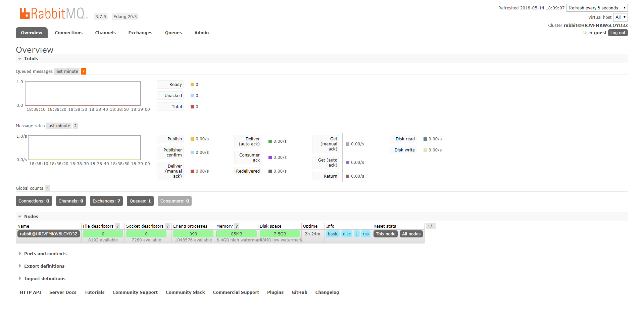Viewport: 644px width, 317px height.
Task: Click the +/- column selector in Nodes
Action: click(431, 226)
